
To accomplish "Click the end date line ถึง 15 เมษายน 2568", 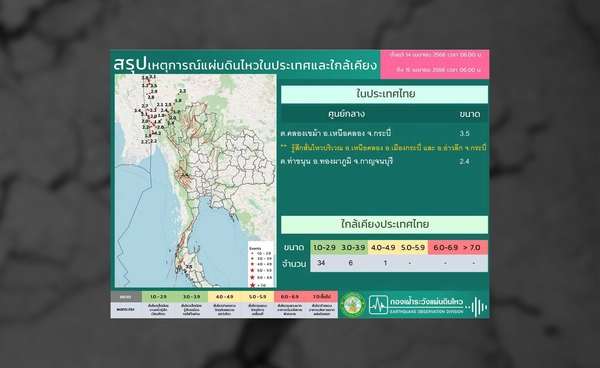I will click(439, 70).
